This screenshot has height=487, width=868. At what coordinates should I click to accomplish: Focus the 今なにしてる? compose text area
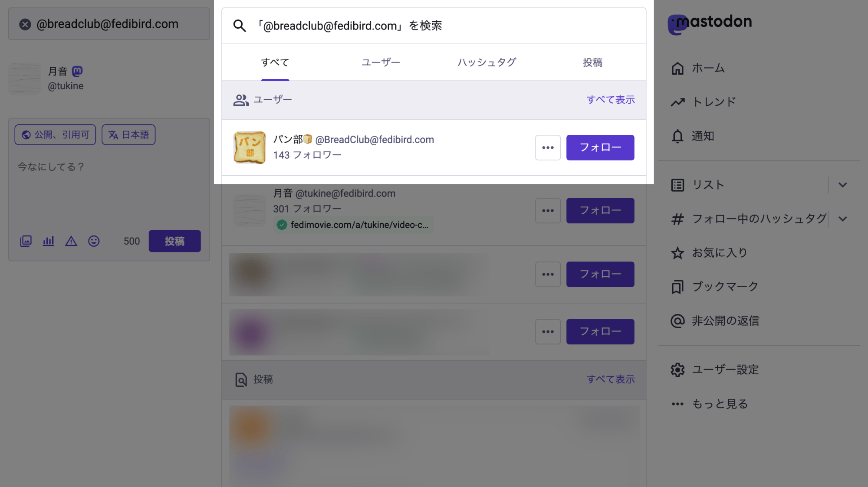coord(109,186)
